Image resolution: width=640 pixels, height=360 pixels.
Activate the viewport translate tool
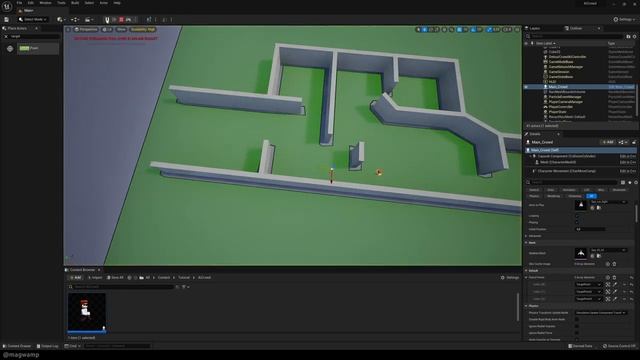click(424, 29)
